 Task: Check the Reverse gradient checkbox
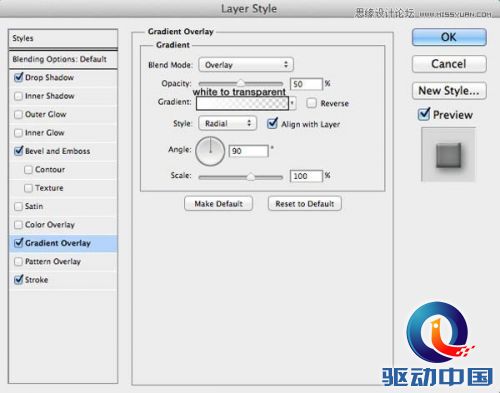click(311, 103)
